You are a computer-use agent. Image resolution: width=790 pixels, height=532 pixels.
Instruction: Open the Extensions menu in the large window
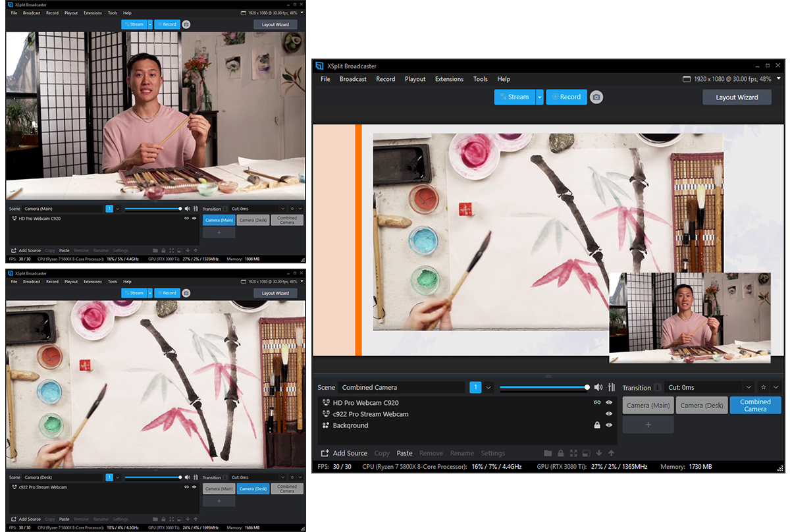click(x=449, y=79)
